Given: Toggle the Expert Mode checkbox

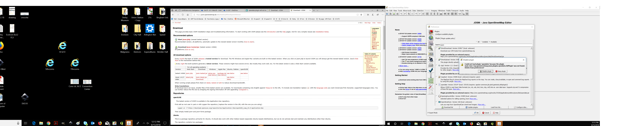Looking at the screenshot, I should click(428, 113).
